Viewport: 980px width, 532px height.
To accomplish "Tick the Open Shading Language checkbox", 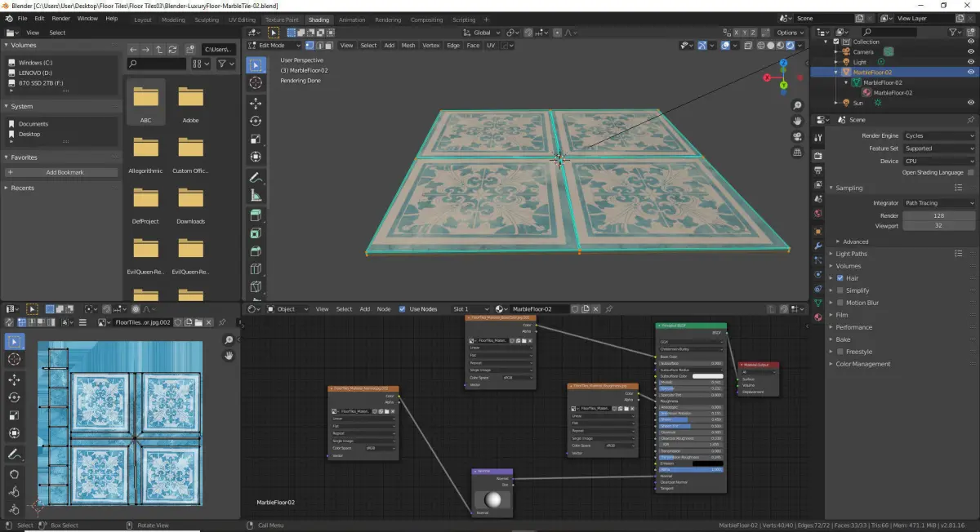I will pyautogui.click(x=970, y=172).
